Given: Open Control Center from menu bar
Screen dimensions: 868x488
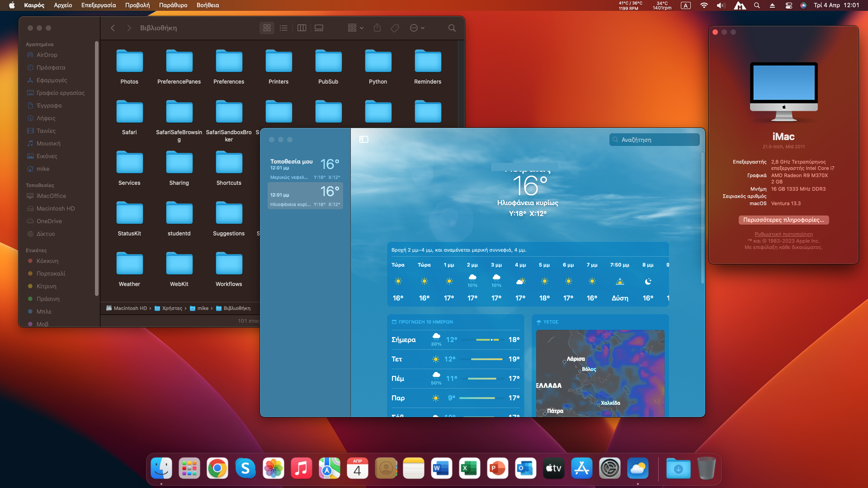Looking at the screenshot, I should tap(788, 5).
